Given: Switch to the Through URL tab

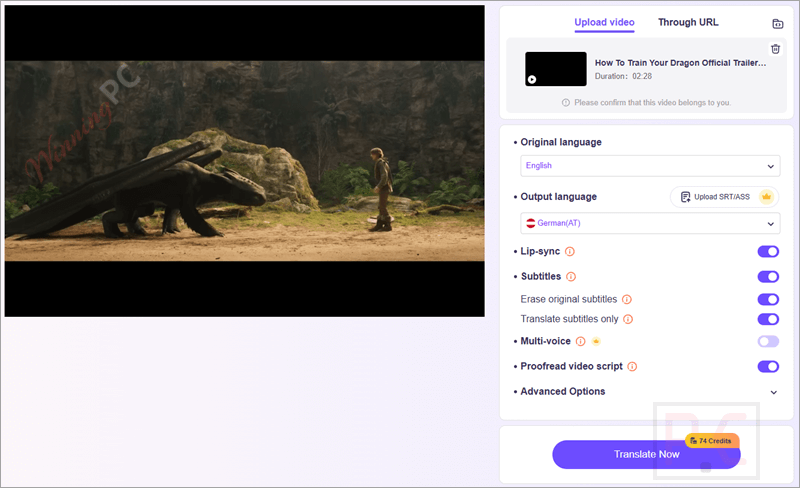Looking at the screenshot, I should point(688,22).
